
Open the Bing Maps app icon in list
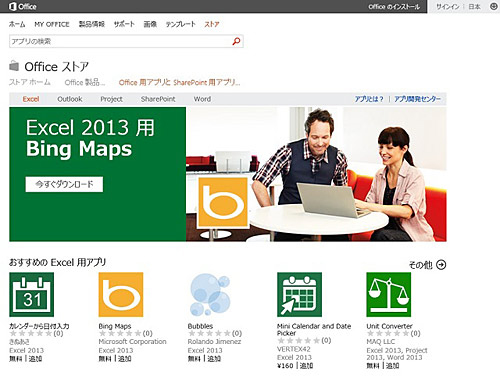[121, 294]
